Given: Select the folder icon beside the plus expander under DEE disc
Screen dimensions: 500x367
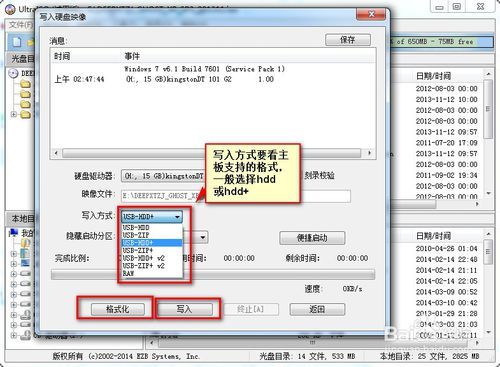Looking at the screenshot, I should click(25, 114).
